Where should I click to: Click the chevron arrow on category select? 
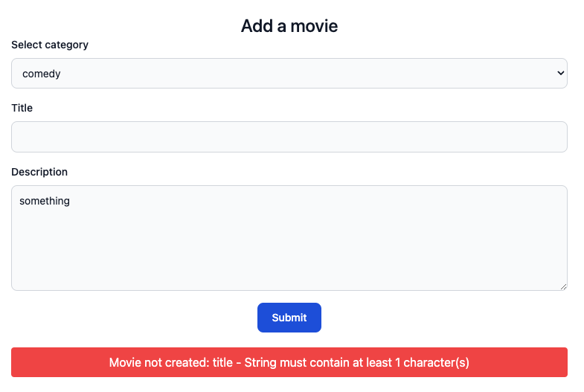coord(560,73)
